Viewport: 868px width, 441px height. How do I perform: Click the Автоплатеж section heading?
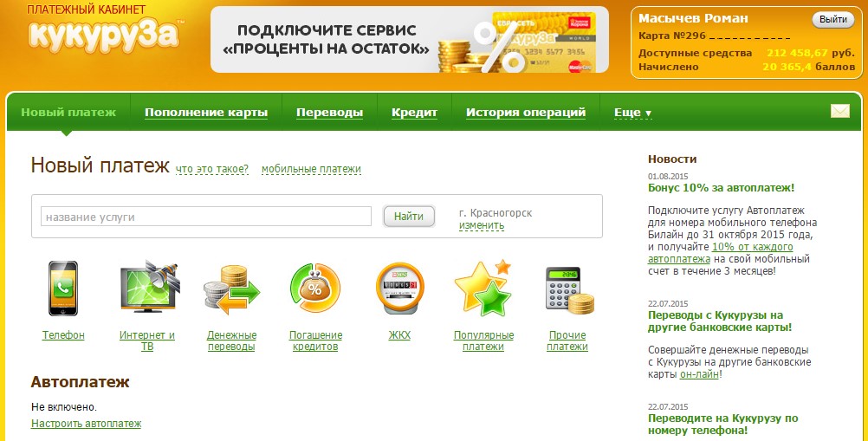pyautogui.click(x=80, y=382)
